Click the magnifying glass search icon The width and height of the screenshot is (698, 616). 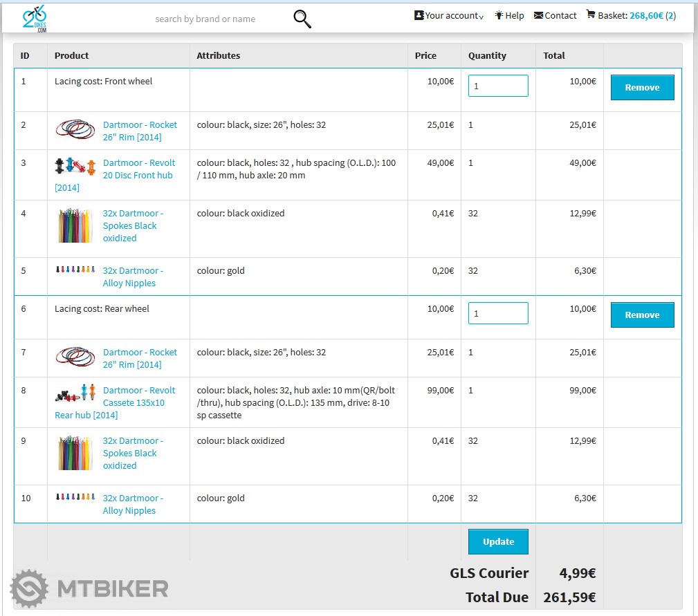pyautogui.click(x=302, y=19)
